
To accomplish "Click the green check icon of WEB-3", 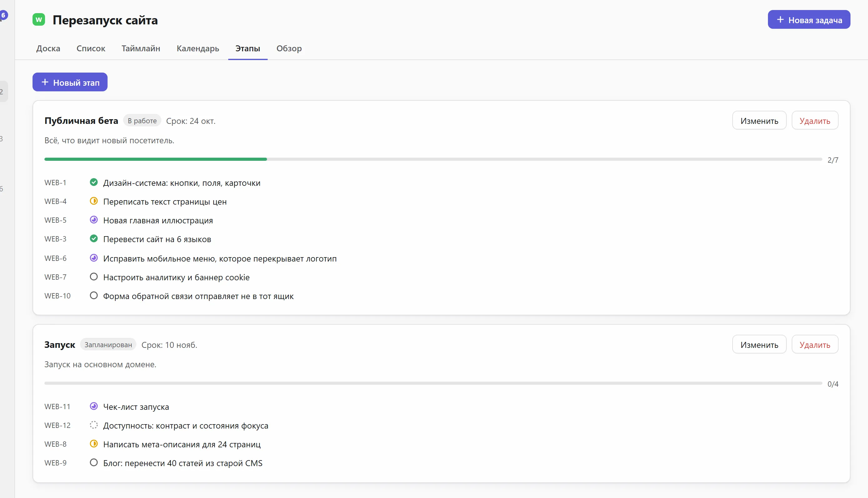I will click(x=94, y=239).
